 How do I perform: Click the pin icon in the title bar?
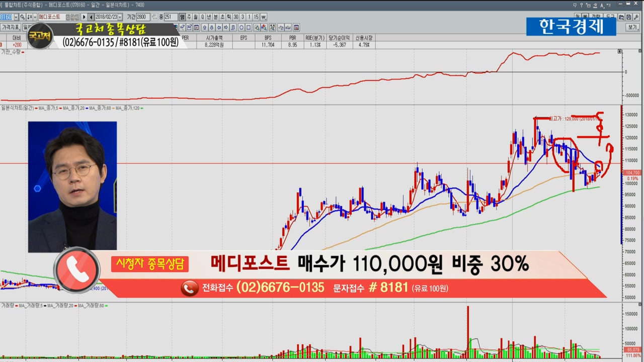[595, 6]
